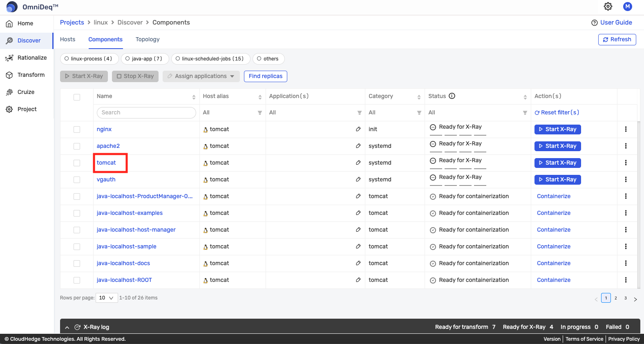Edit applications for java-localhost-docs row
The height and width of the screenshot is (344, 644).
tap(358, 263)
